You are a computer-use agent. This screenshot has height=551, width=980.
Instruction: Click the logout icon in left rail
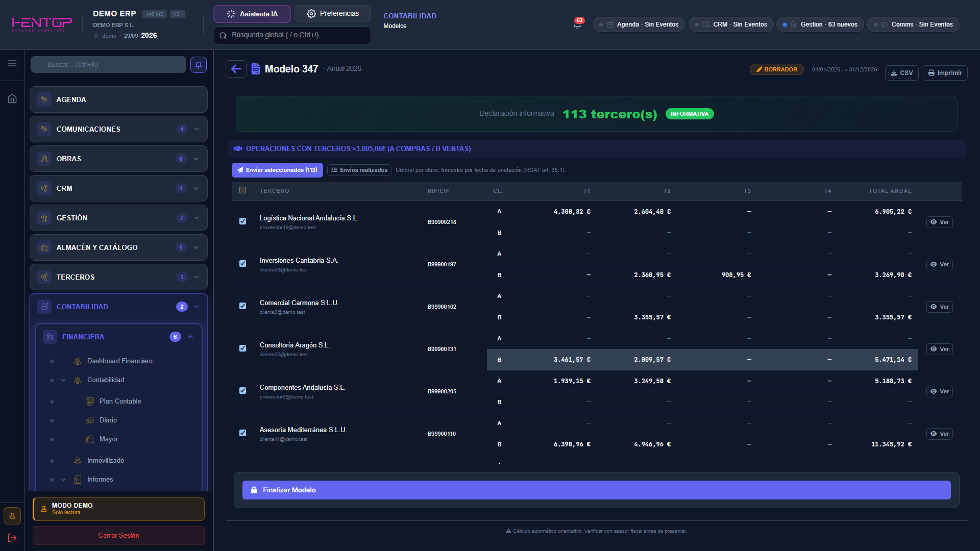12,538
